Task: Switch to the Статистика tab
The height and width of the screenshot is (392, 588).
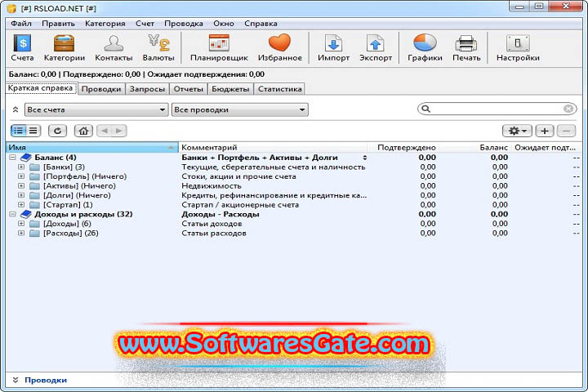Action: 280,89
